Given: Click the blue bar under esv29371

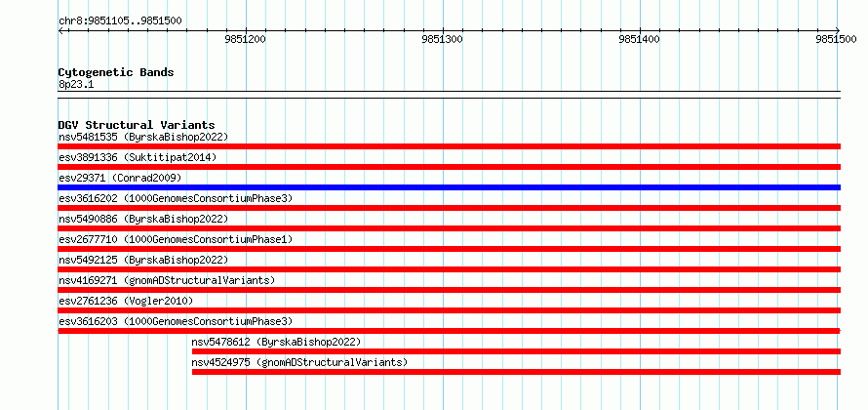Looking at the screenshot, I should pyautogui.click(x=449, y=187).
